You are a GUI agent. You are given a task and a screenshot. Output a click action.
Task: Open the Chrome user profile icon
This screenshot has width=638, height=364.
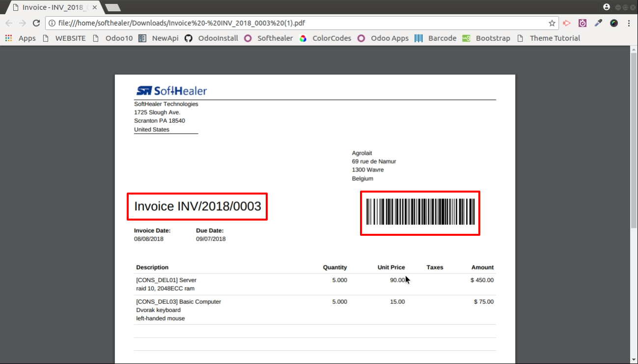point(607,7)
